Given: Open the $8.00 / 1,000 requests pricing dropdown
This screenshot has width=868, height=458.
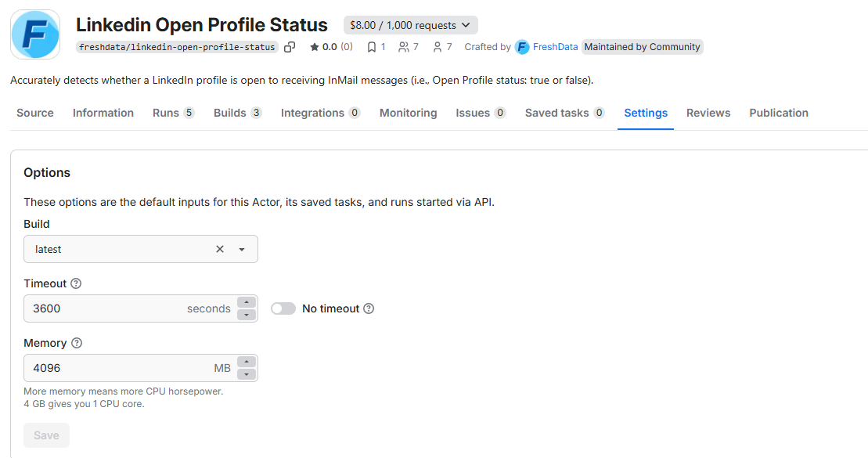Looking at the screenshot, I should point(410,25).
